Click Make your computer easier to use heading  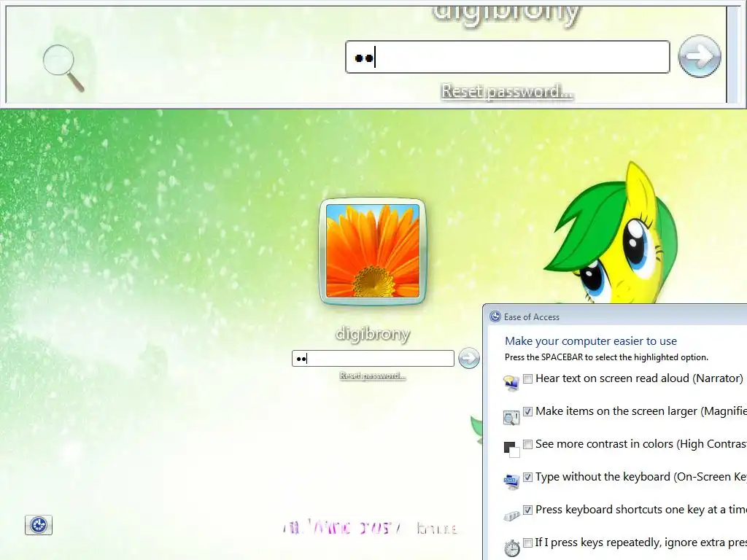coord(591,341)
